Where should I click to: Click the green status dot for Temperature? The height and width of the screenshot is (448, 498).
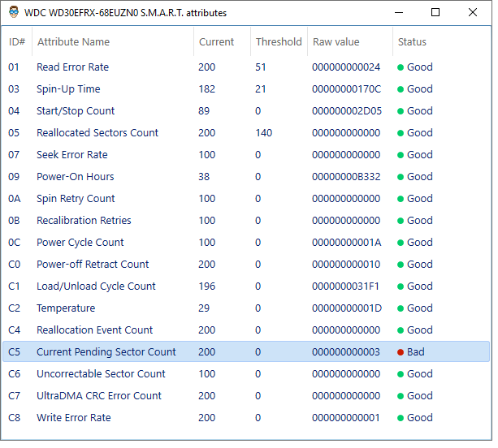401,308
